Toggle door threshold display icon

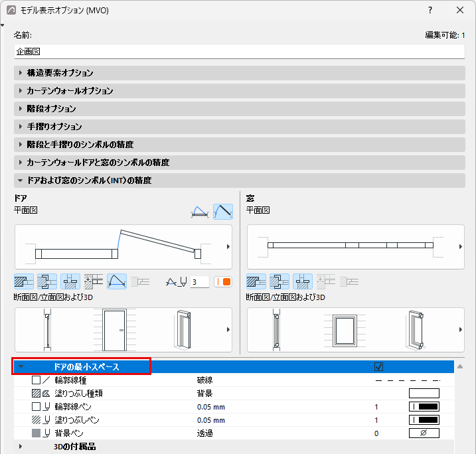pyautogui.click(x=70, y=281)
